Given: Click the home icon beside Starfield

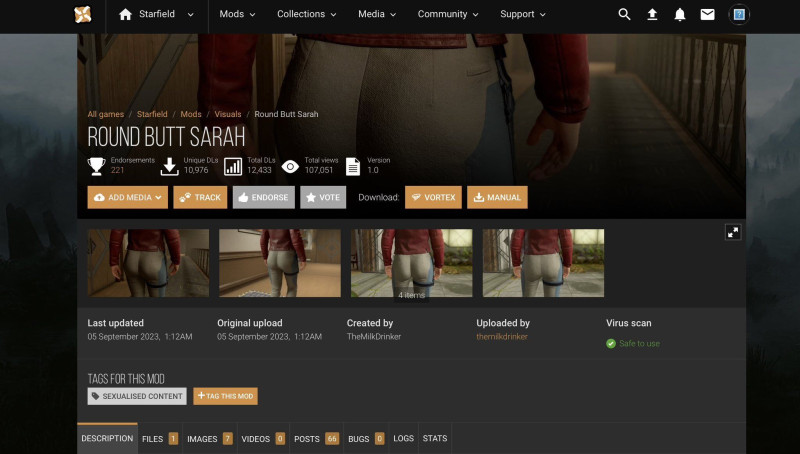Looking at the screenshot, I should click(x=126, y=14).
